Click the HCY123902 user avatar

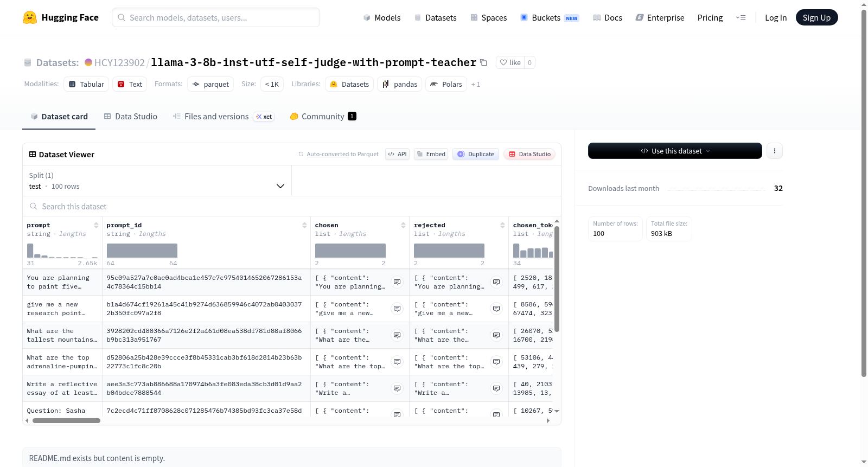click(x=88, y=62)
